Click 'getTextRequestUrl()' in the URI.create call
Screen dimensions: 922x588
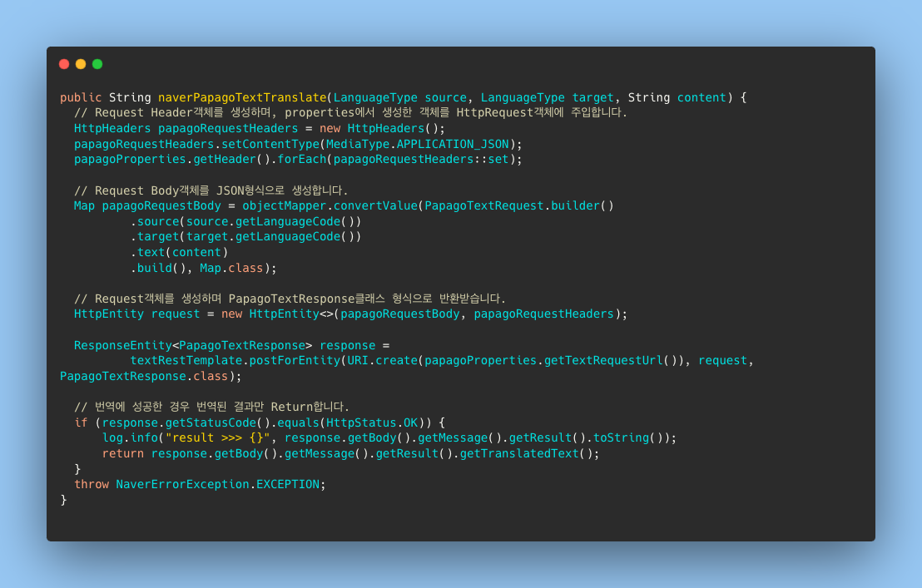pos(610,360)
